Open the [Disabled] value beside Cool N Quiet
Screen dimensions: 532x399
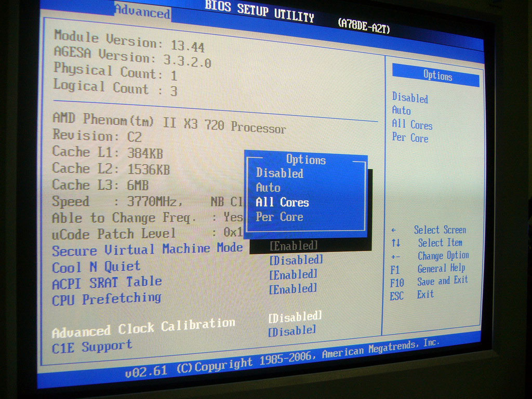296,260
